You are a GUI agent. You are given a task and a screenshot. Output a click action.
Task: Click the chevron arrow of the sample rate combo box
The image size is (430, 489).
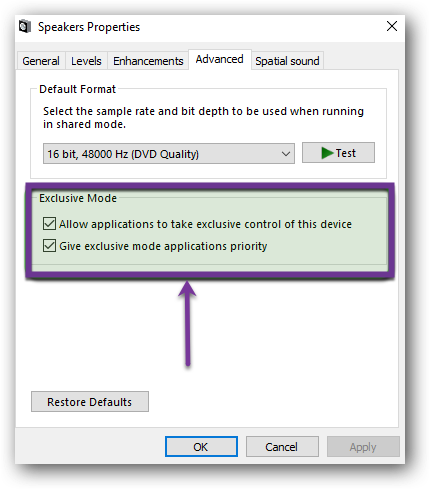(285, 154)
